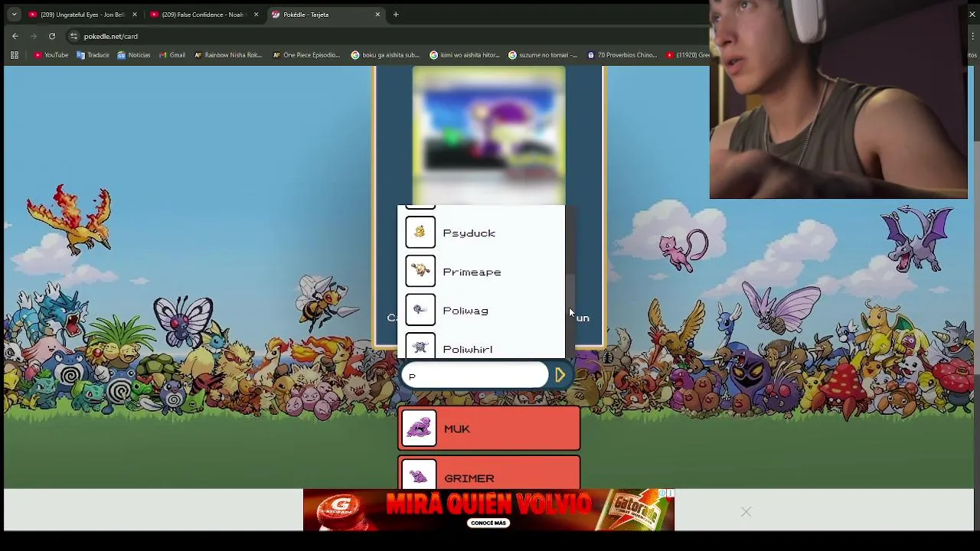Close the False Confidence tab
The height and width of the screenshot is (551, 980).
point(256,14)
